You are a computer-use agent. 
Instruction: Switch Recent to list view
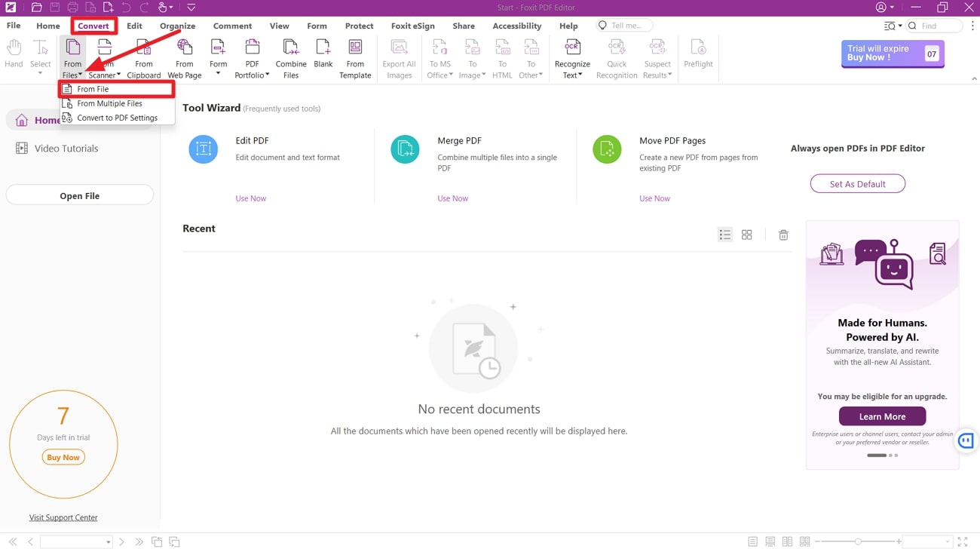(x=725, y=235)
